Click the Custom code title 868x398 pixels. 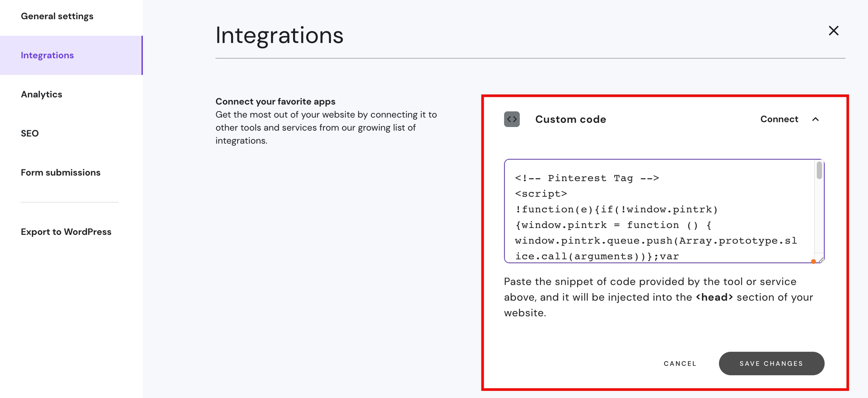click(570, 119)
